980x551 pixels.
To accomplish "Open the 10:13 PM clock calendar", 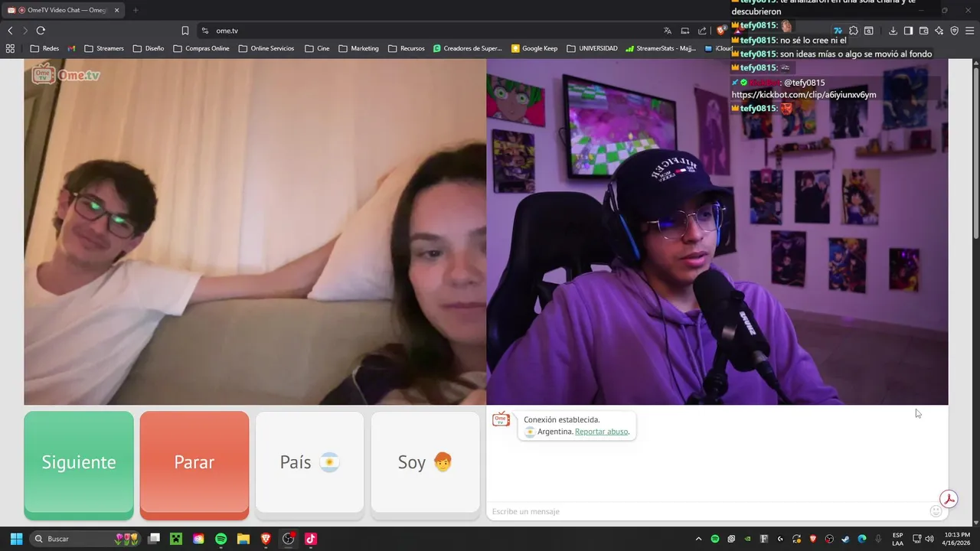I will tap(957, 539).
